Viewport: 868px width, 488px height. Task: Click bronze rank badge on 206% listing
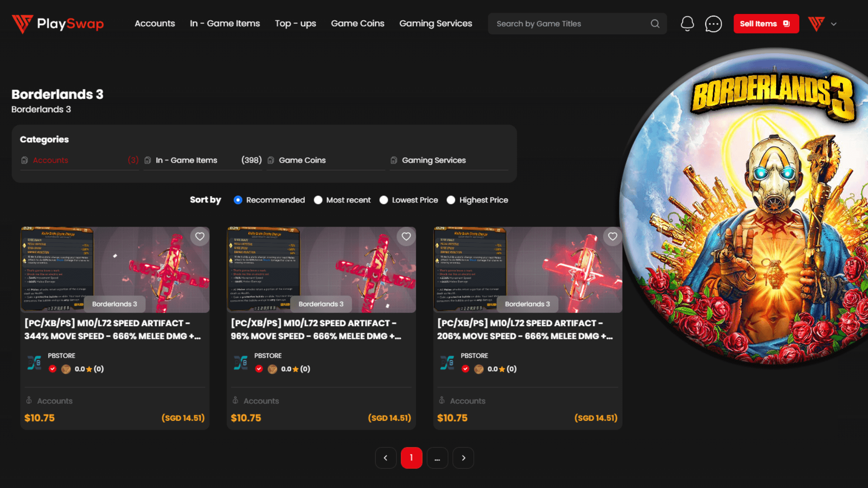pyautogui.click(x=479, y=369)
